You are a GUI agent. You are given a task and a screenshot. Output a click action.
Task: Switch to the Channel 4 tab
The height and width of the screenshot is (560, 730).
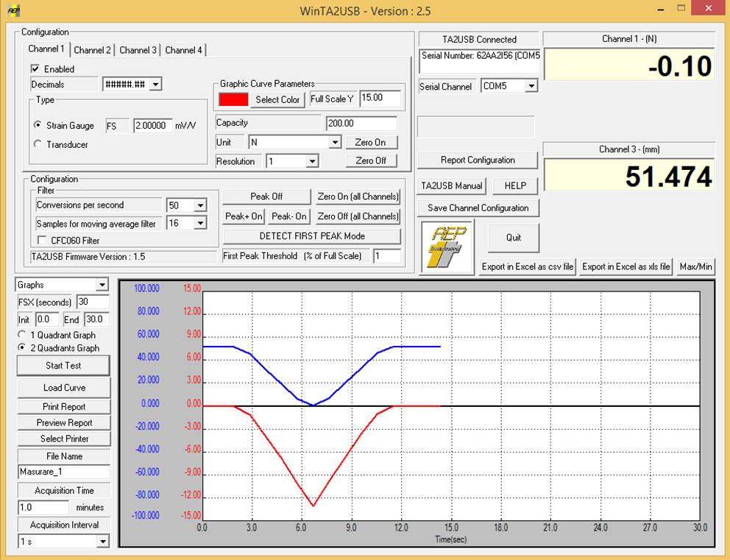click(184, 50)
